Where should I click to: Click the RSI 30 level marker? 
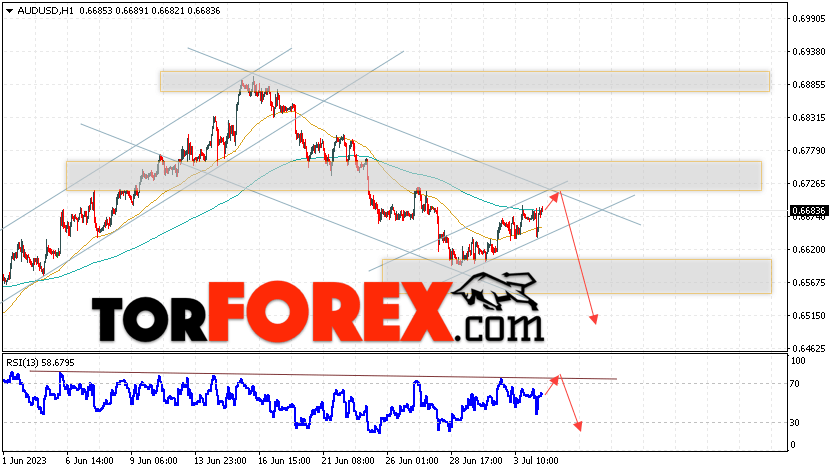coord(795,423)
